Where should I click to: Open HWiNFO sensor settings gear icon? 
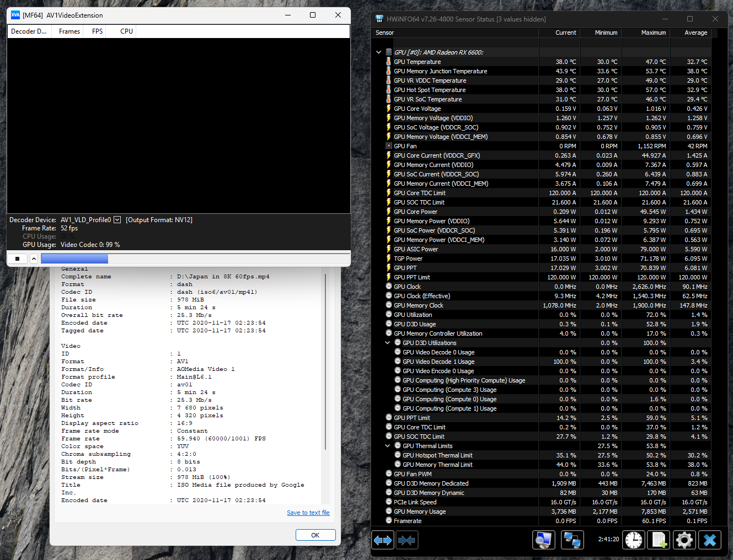coord(684,540)
